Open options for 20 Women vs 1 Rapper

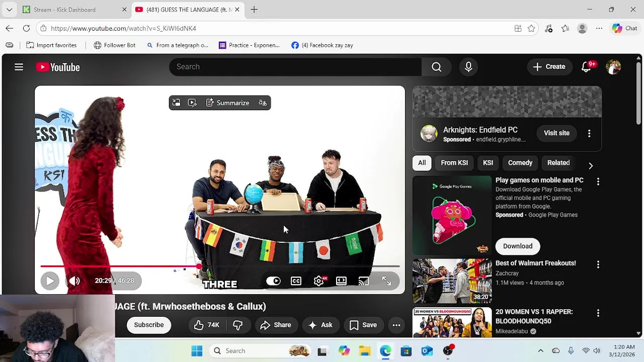click(x=598, y=313)
